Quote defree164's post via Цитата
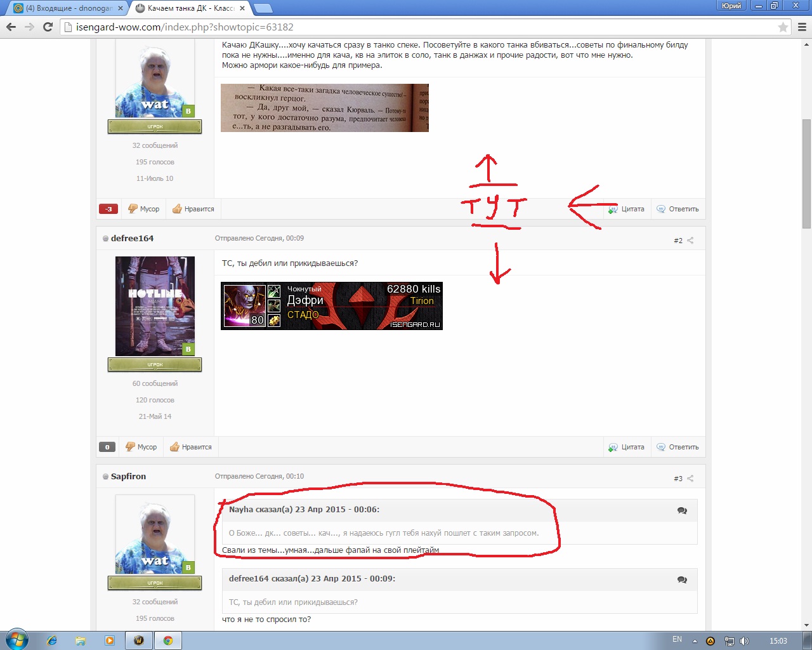Image resolution: width=812 pixels, height=650 pixels. click(626, 447)
